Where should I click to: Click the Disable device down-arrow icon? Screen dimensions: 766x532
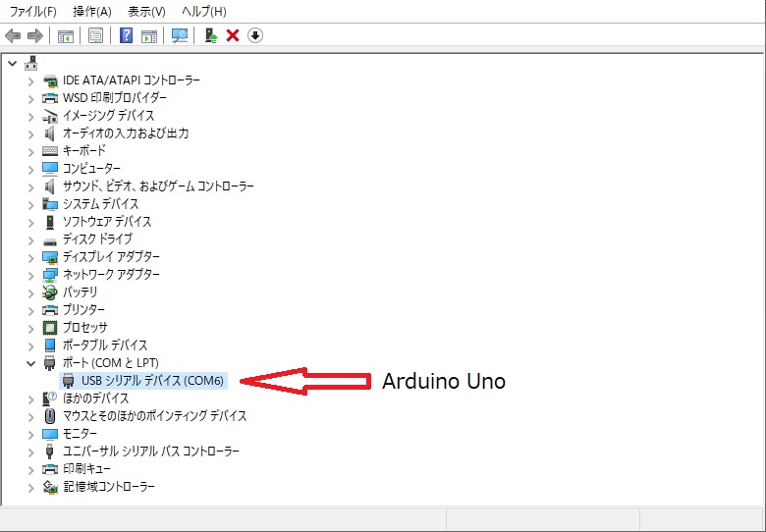(x=255, y=35)
